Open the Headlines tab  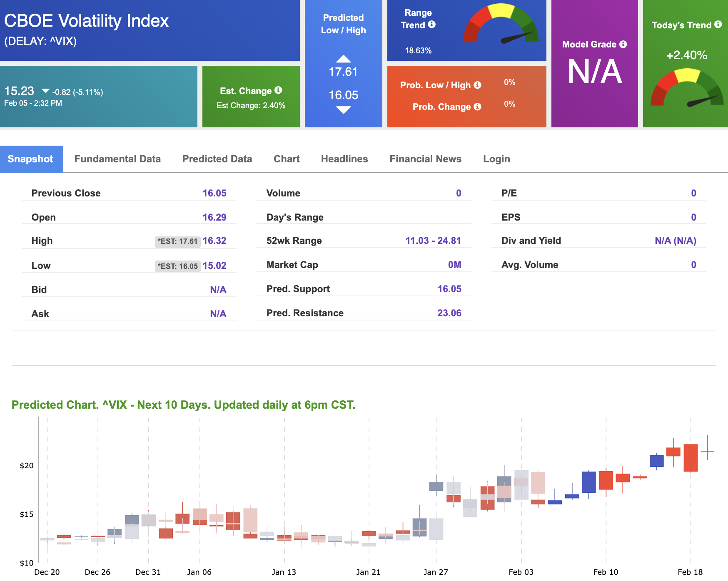coord(344,159)
